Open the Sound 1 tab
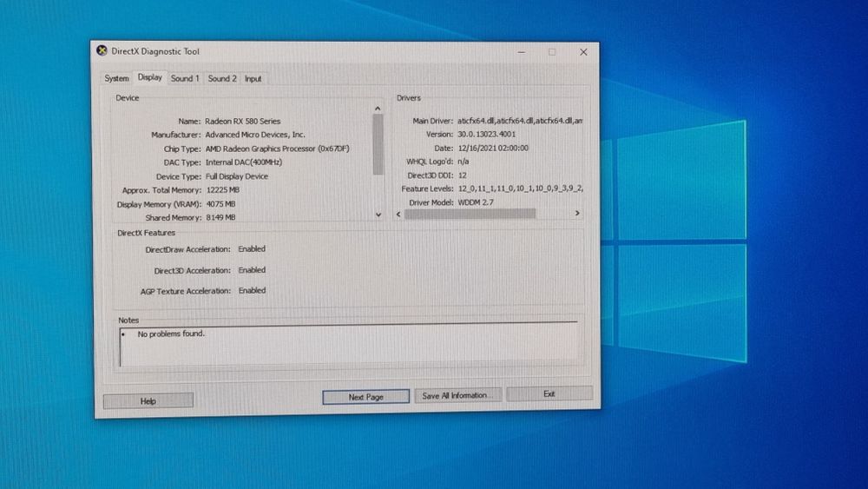 pos(184,79)
